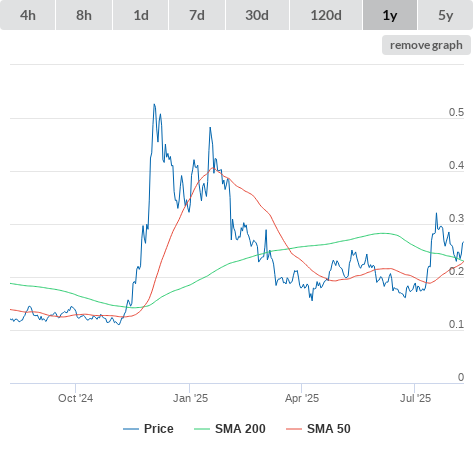The width and height of the screenshot is (474, 455).
Task: Hide the SMA 50 series via legend
Action: click(318, 429)
